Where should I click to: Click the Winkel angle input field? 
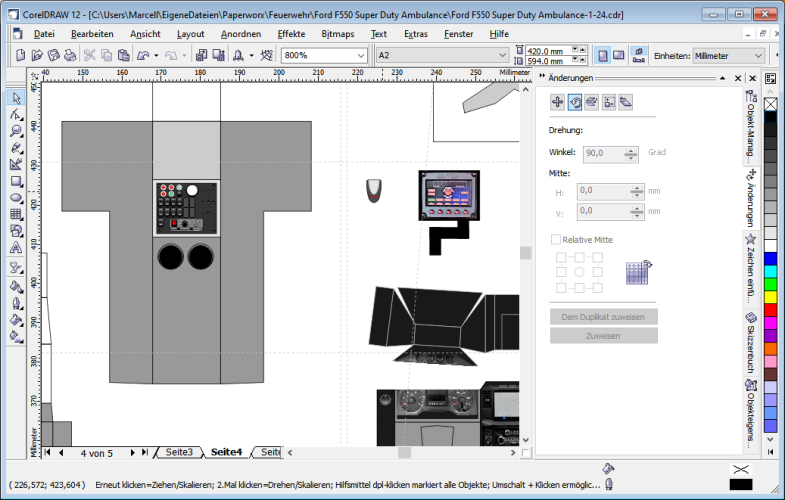[604, 153]
